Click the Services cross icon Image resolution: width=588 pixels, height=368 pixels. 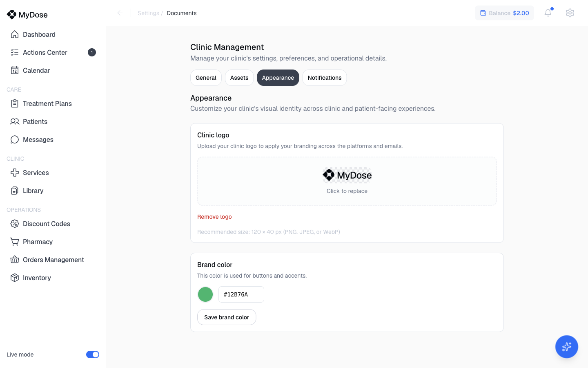coord(15,173)
